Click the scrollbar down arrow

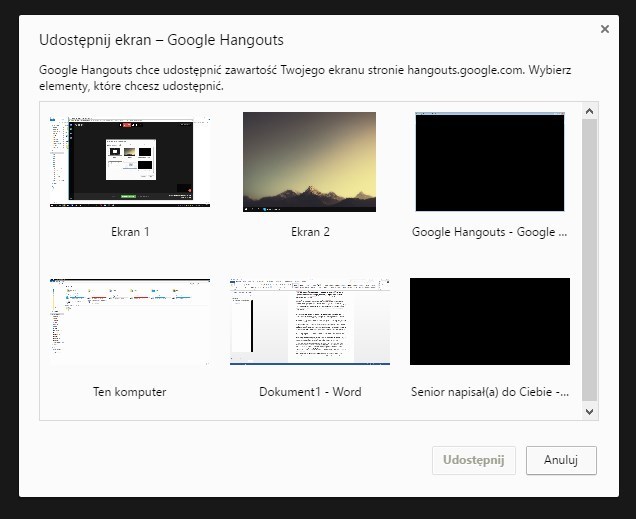click(x=590, y=411)
